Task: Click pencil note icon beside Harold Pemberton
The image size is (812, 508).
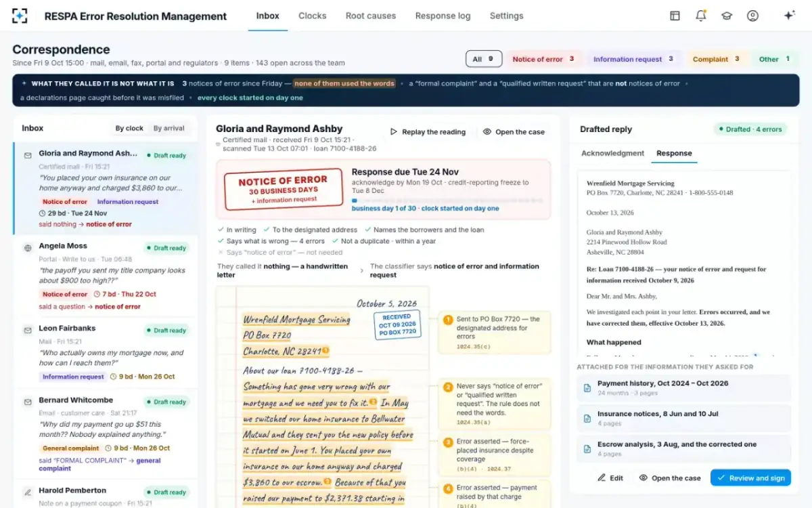Action: pyautogui.click(x=28, y=492)
